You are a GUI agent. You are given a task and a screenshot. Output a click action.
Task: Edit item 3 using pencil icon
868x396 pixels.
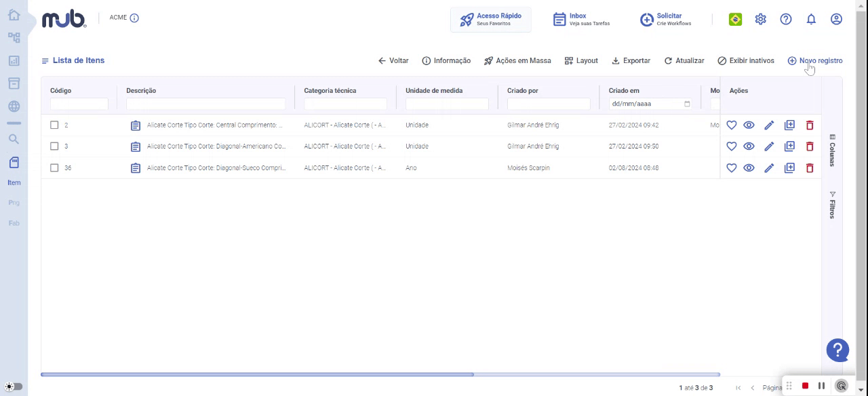[769, 146]
